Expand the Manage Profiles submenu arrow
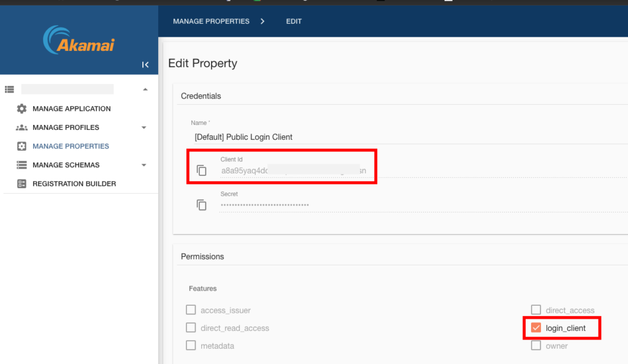Image resolution: width=628 pixels, height=364 pixels. click(x=144, y=127)
